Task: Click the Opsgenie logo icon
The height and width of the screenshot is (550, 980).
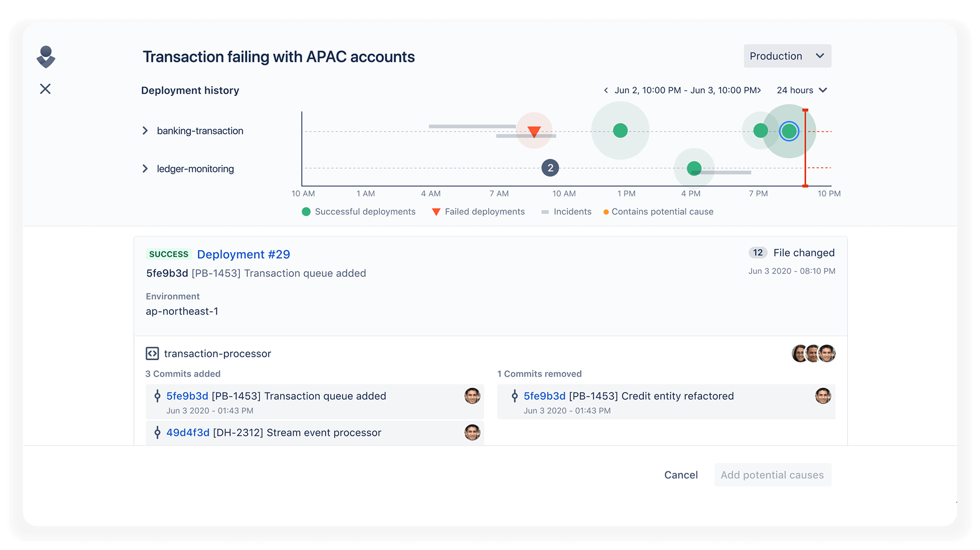Action: click(x=46, y=57)
